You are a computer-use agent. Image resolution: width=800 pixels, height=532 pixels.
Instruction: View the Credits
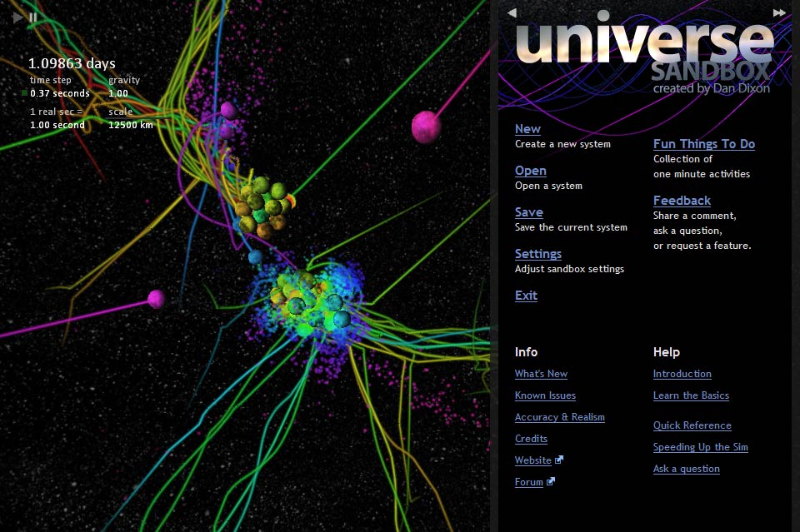point(531,439)
